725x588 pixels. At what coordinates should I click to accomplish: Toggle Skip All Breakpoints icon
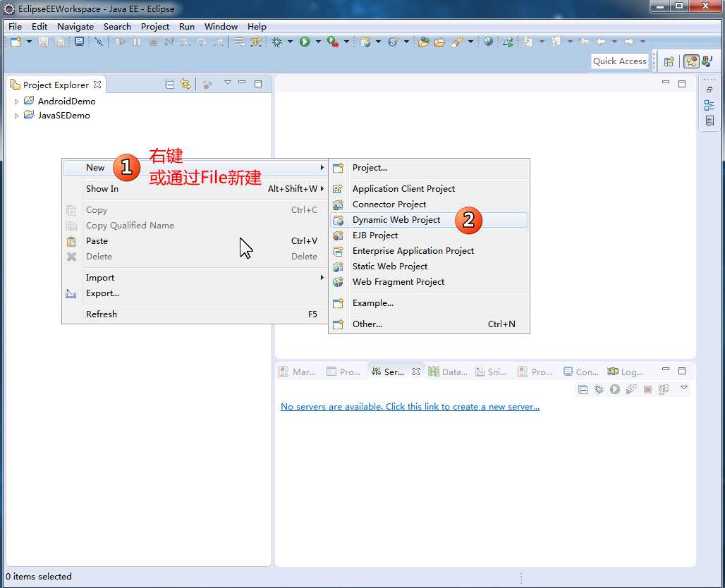pos(99,42)
